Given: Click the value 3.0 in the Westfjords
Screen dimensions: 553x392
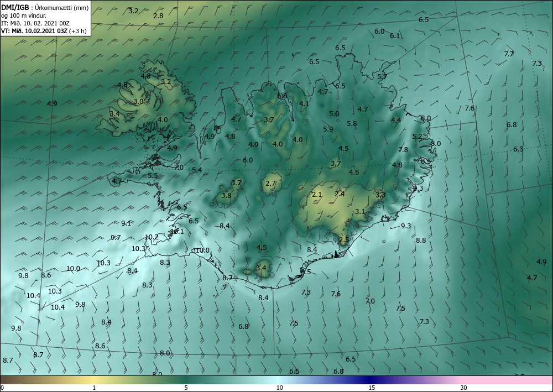Looking at the screenshot, I should click(138, 102).
